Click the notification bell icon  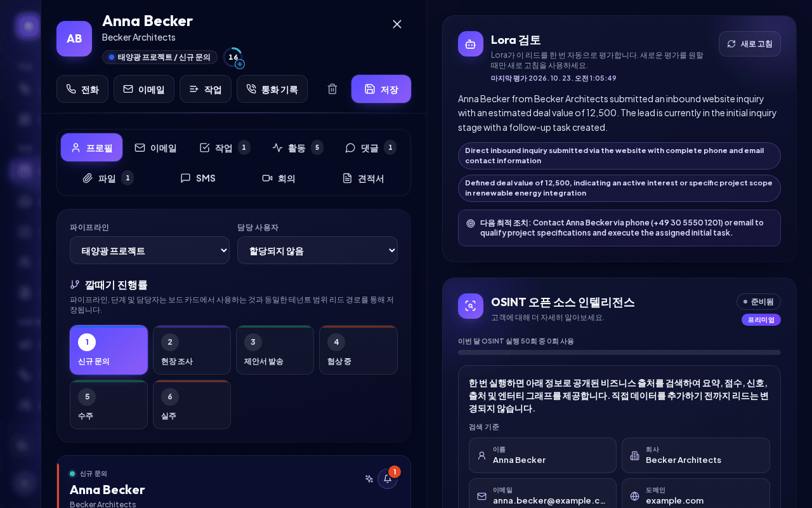pyautogui.click(x=388, y=479)
